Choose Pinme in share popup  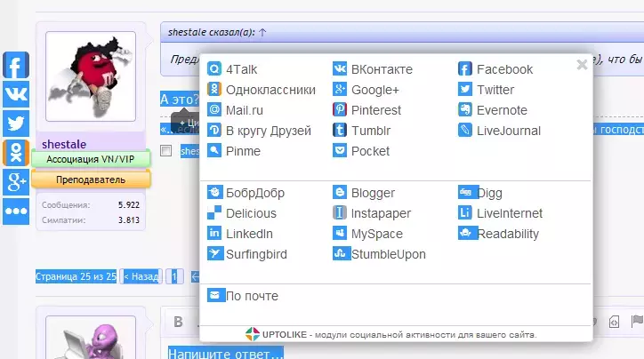click(234, 151)
